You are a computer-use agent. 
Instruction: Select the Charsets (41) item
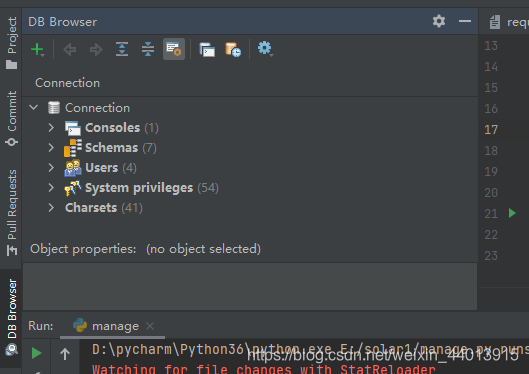click(x=104, y=208)
